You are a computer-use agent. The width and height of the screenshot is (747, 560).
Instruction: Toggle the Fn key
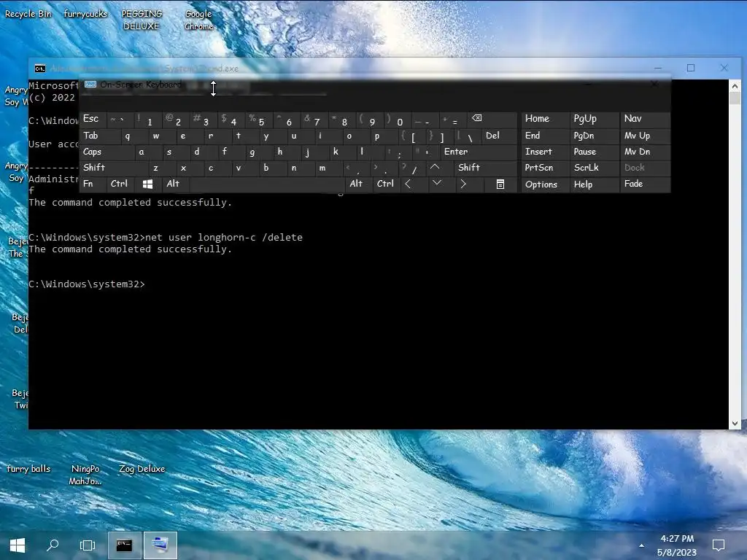93,184
